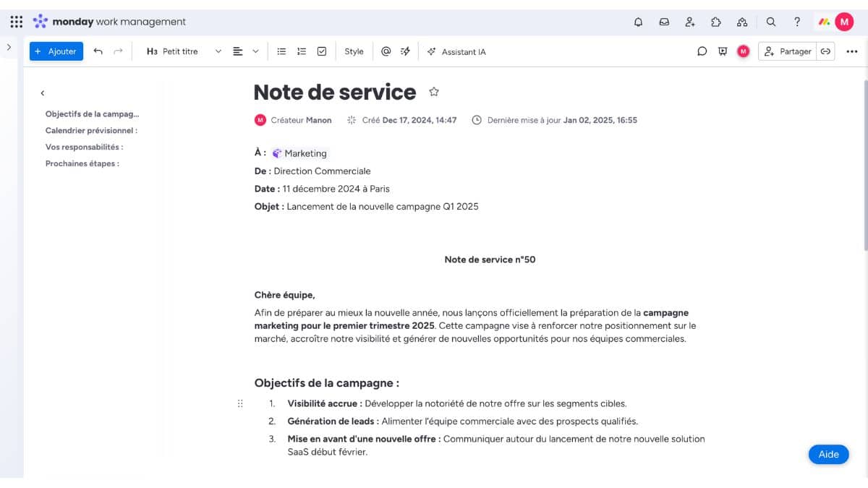
Task: Open the Petit titre heading dropdown
Action: [x=181, y=51]
